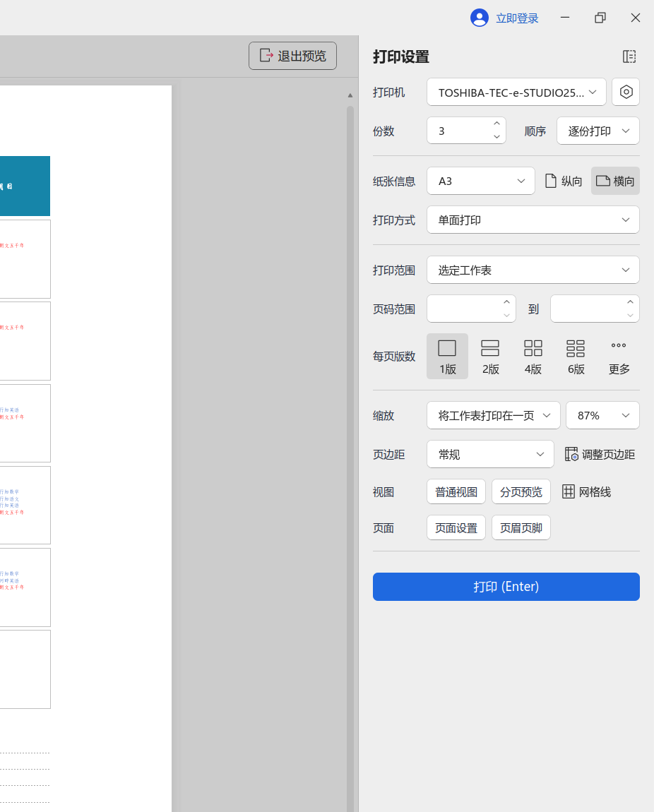Select 4 pages per sheet layout
The width and height of the screenshot is (654, 812).
point(533,357)
